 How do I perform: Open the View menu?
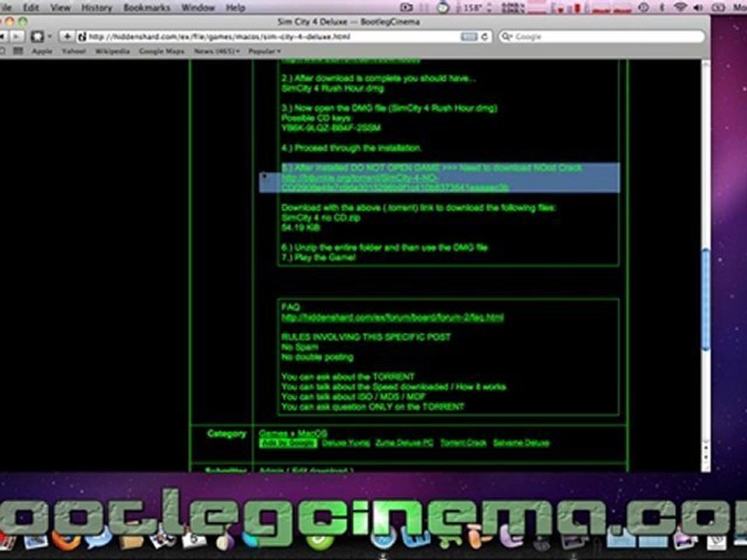point(61,8)
